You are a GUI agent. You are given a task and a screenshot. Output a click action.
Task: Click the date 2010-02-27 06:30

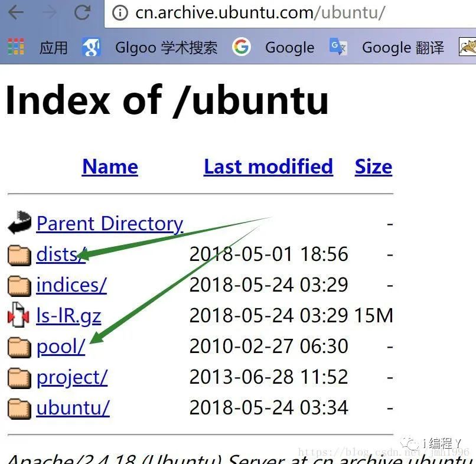point(269,347)
